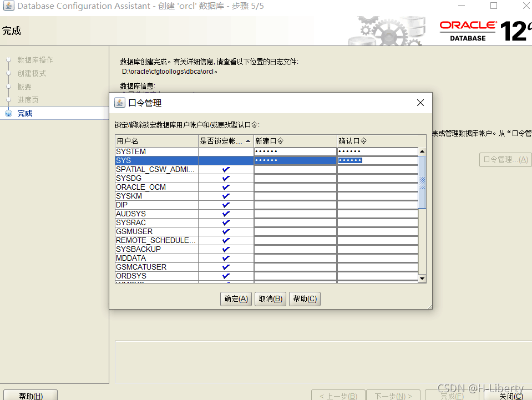The height and width of the screenshot is (400, 532).
Task: Click the Java icon in 口令管理 title
Action: (x=119, y=103)
